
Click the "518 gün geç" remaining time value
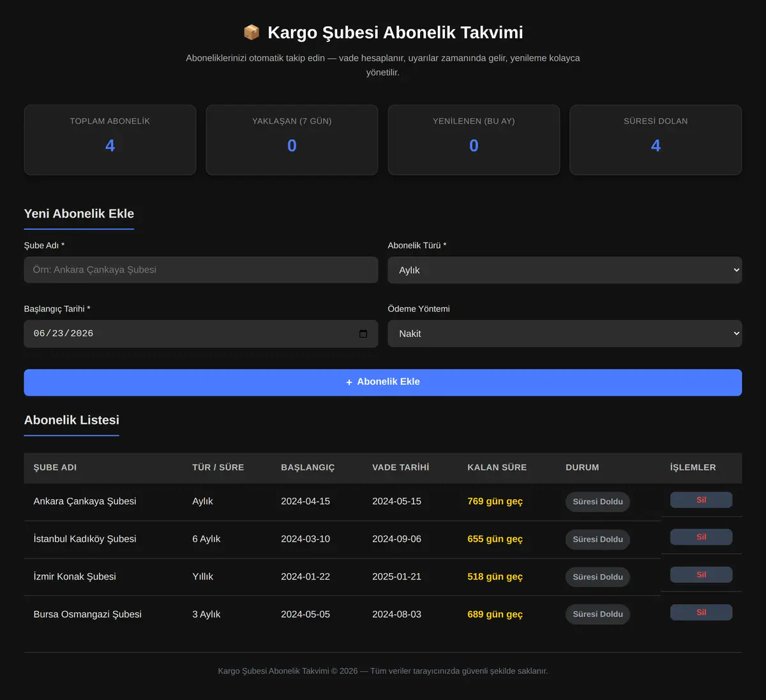pyautogui.click(x=495, y=577)
